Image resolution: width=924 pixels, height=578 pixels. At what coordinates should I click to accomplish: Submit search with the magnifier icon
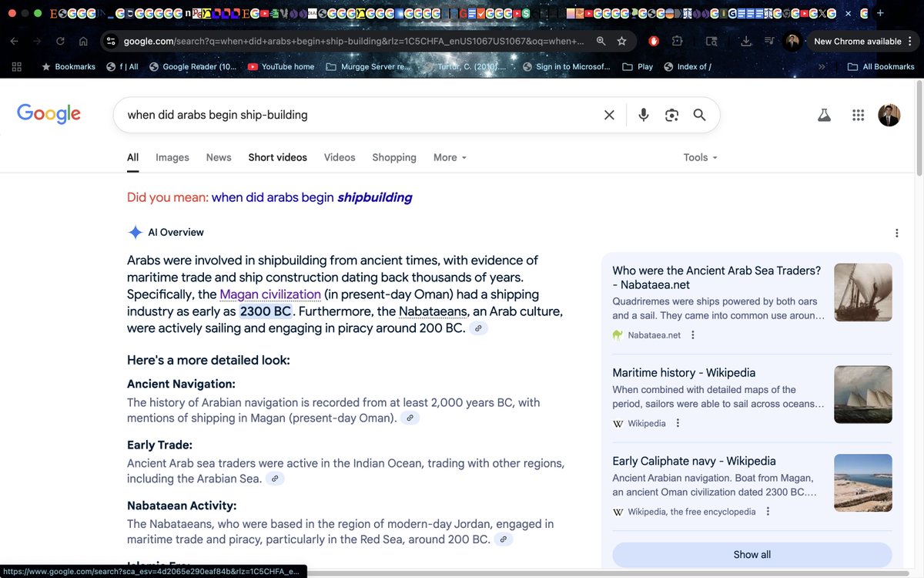(699, 115)
